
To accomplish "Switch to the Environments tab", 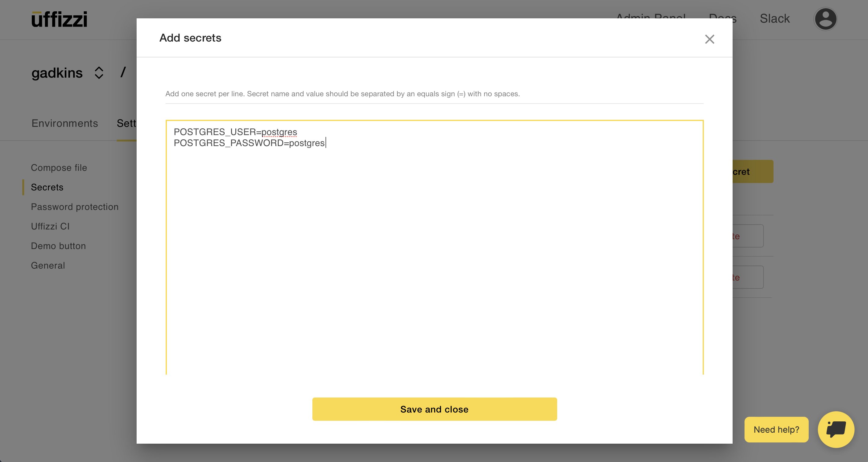I will 65,123.
